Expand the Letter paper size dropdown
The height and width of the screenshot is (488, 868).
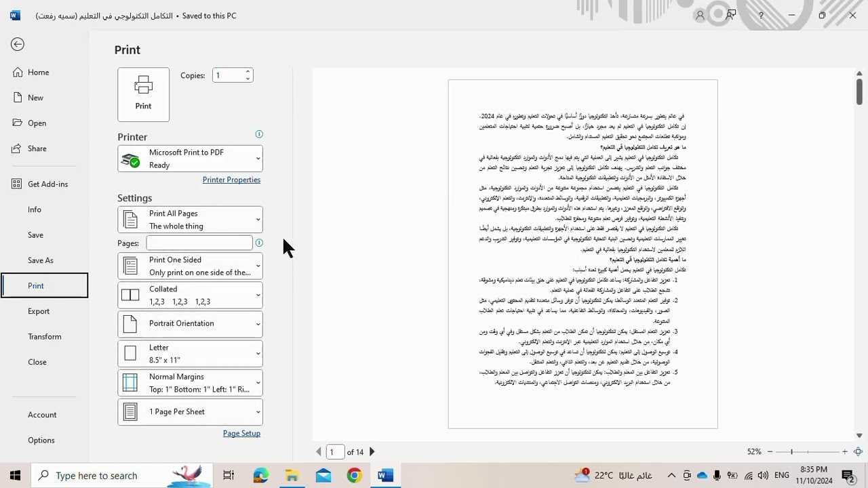[190, 353]
